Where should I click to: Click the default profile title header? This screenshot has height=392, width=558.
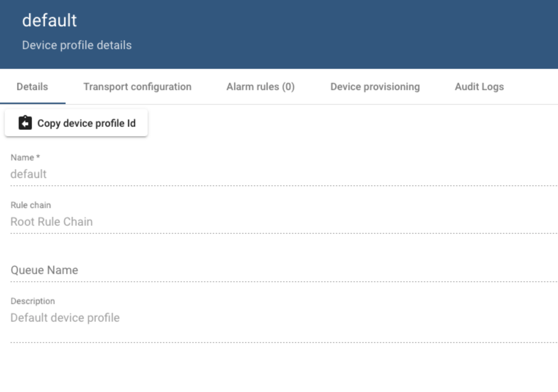49,20
